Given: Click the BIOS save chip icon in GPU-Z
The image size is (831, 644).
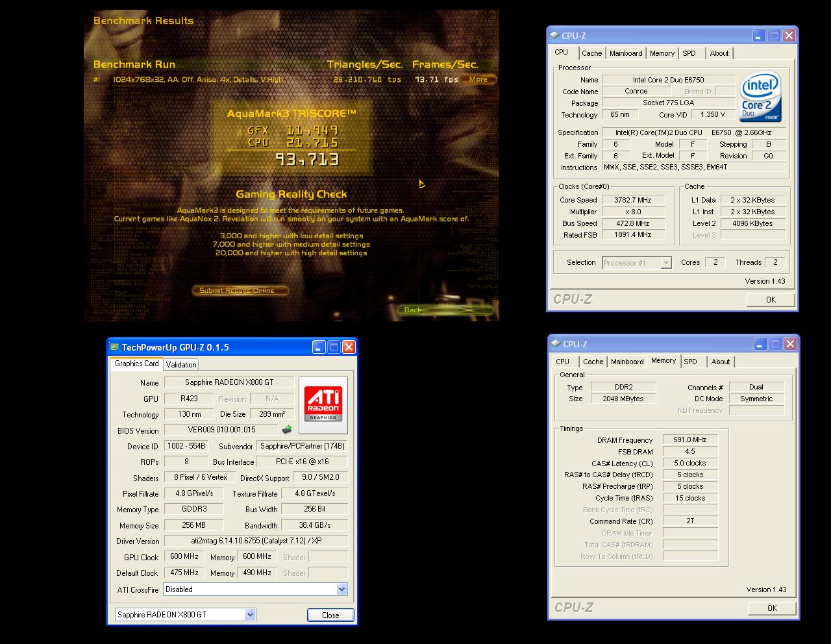Looking at the screenshot, I should 286,429.
